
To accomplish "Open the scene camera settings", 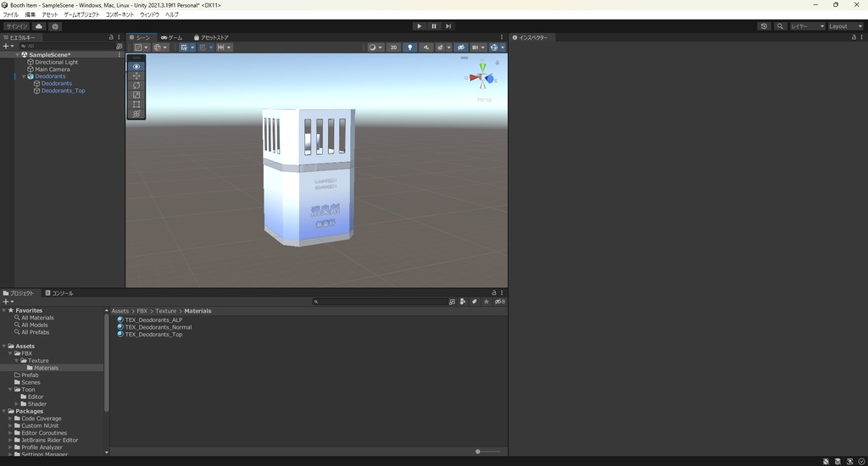I will pyautogui.click(x=478, y=47).
